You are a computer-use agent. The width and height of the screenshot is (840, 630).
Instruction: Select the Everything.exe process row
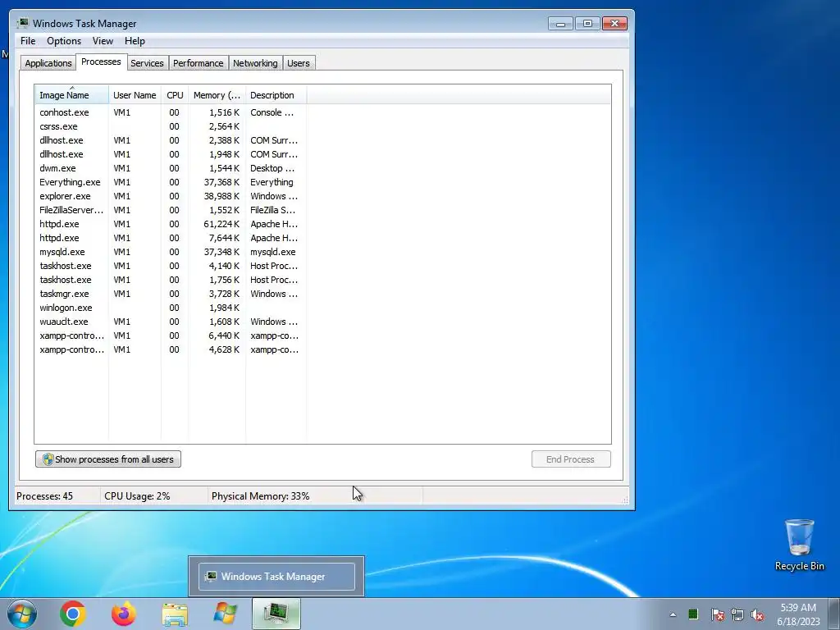[171, 182]
